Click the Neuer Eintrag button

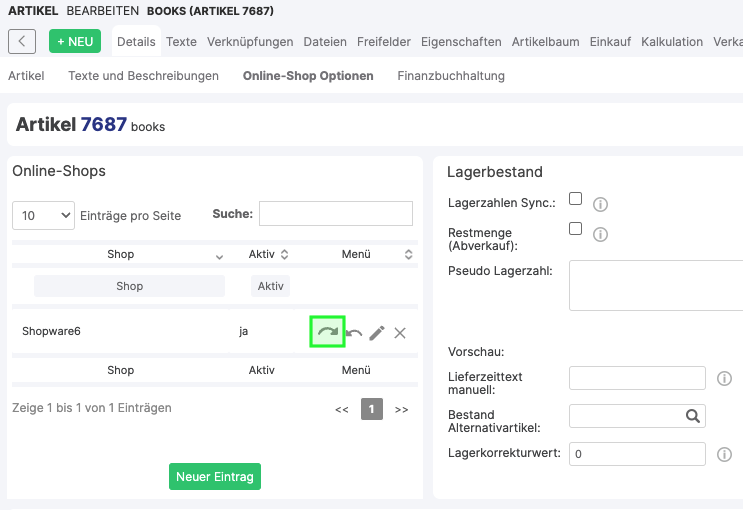tap(215, 477)
